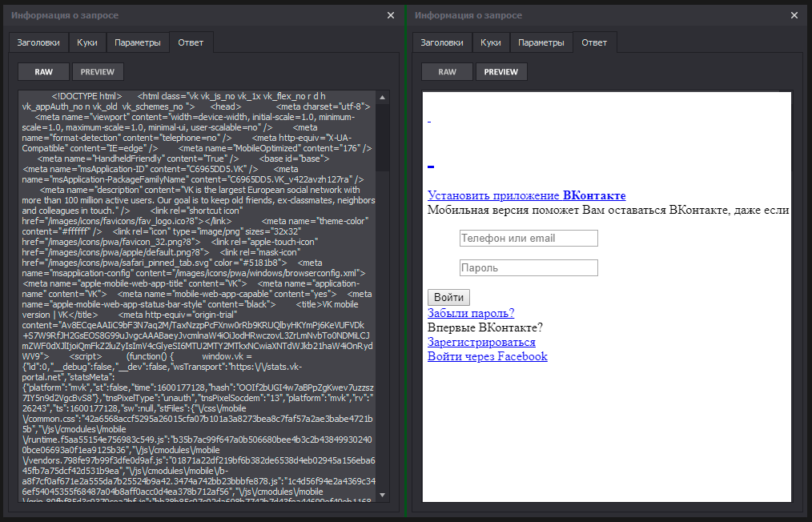Image resolution: width=812 pixels, height=522 pixels.
Task: Click the small blue link at preview top
Action: pyautogui.click(x=429, y=122)
